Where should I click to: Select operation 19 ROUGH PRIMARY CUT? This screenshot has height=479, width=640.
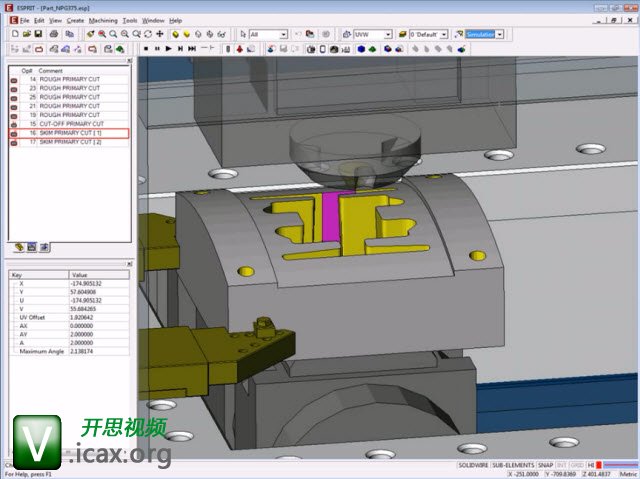[69, 115]
